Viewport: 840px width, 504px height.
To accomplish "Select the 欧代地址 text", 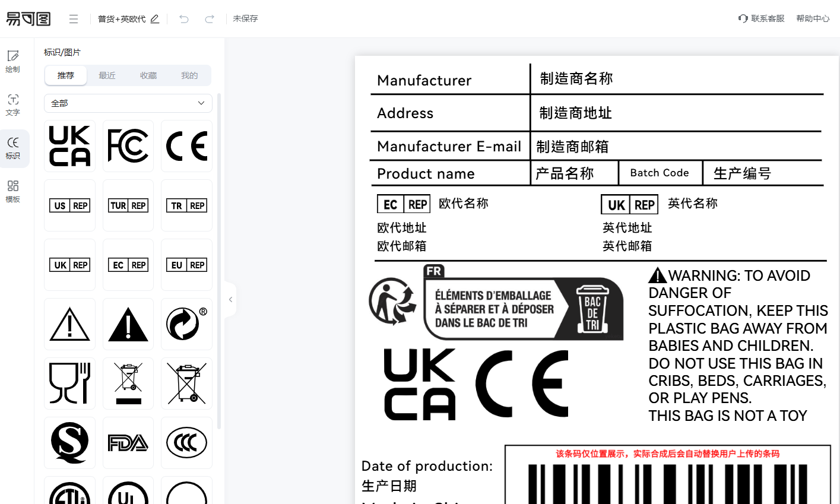I will point(402,228).
